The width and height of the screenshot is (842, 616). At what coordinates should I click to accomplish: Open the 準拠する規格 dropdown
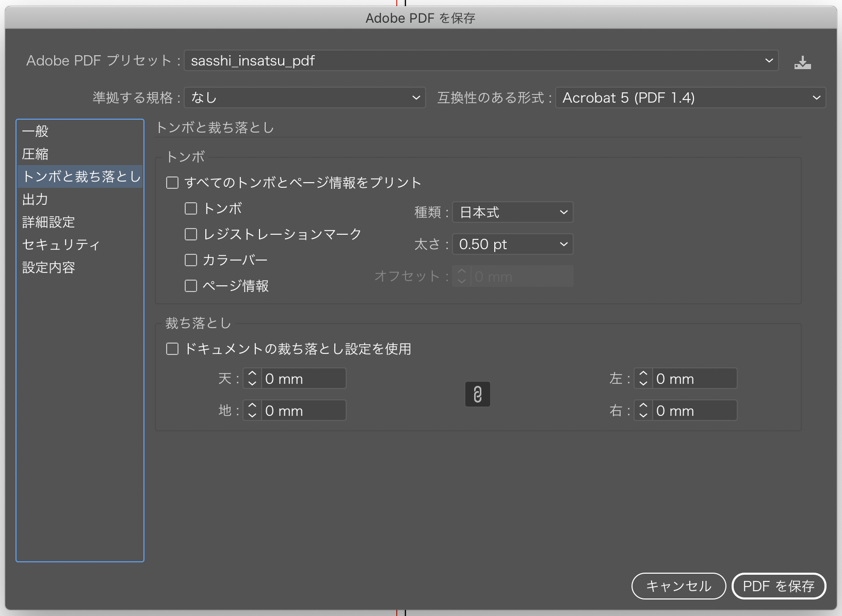click(x=305, y=98)
